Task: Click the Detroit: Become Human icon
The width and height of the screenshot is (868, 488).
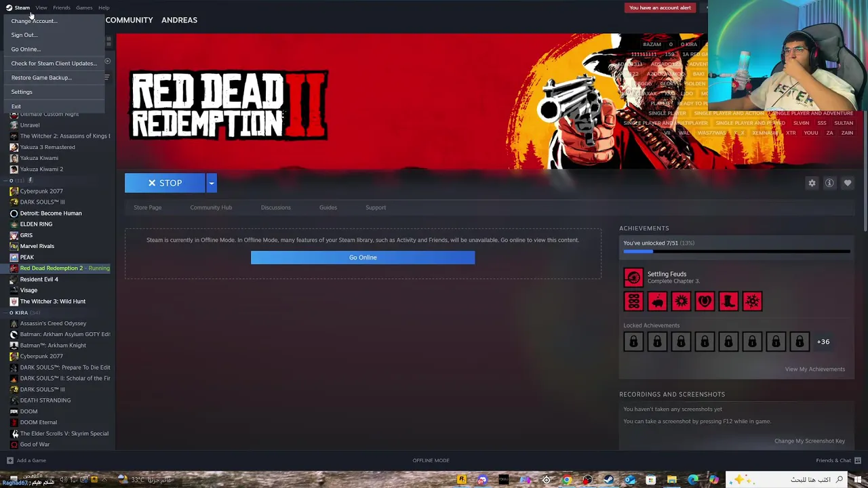Action: click(14, 213)
